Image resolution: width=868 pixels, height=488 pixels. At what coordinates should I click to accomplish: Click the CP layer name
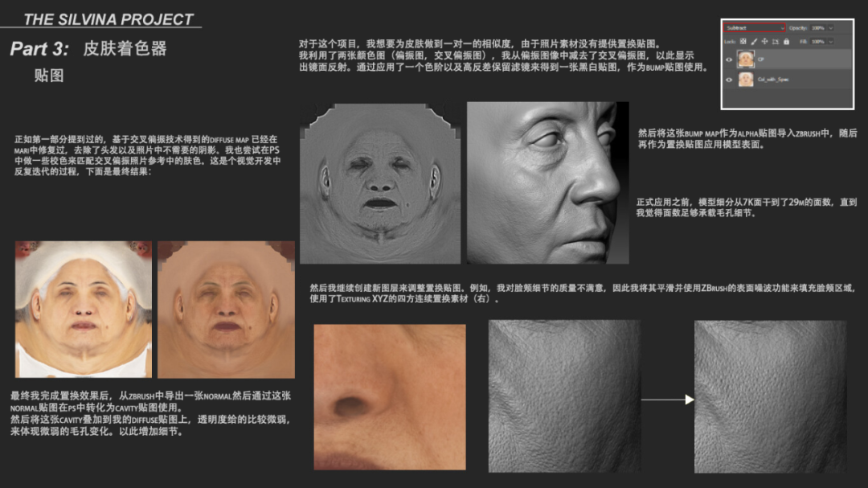pyautogui.click(x=761, y=59)
